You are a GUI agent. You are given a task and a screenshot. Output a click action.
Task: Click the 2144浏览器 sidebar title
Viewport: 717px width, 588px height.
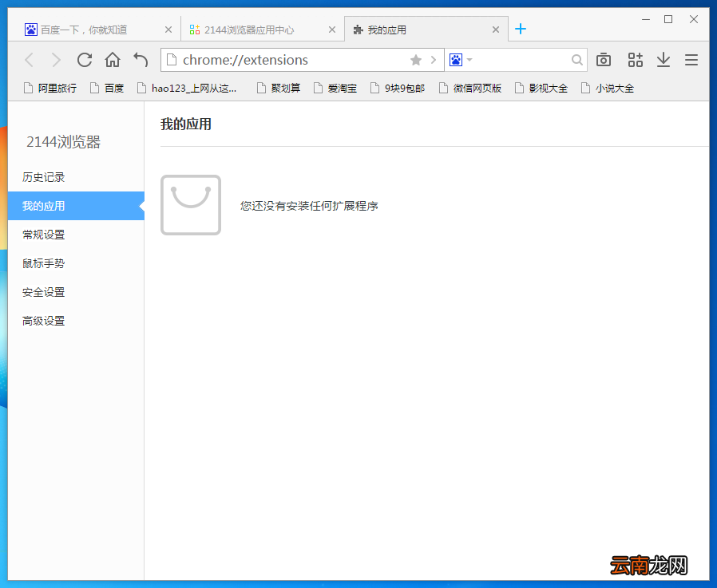(64, 142)
